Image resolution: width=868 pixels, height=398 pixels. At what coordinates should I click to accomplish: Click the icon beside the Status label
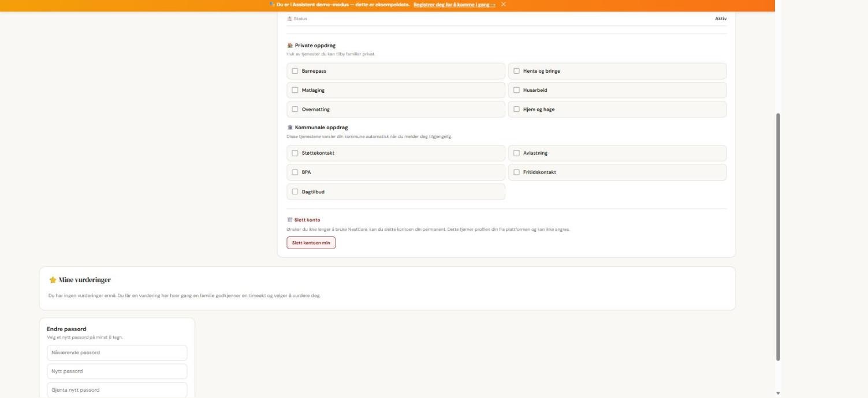[x=289, y=19]
